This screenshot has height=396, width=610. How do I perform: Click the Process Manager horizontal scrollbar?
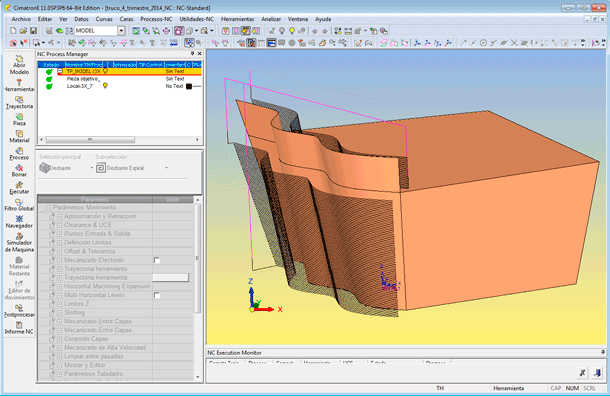(x=90, y=139)
